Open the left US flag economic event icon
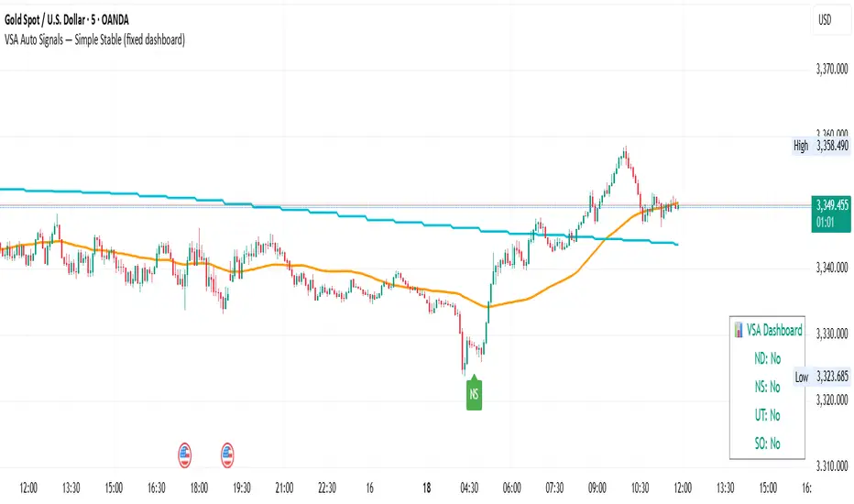 point(185,451)
